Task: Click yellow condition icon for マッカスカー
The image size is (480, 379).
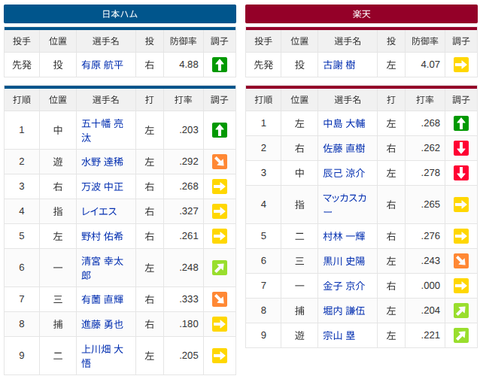Action: pyautogui.click(x=461, y=204)
